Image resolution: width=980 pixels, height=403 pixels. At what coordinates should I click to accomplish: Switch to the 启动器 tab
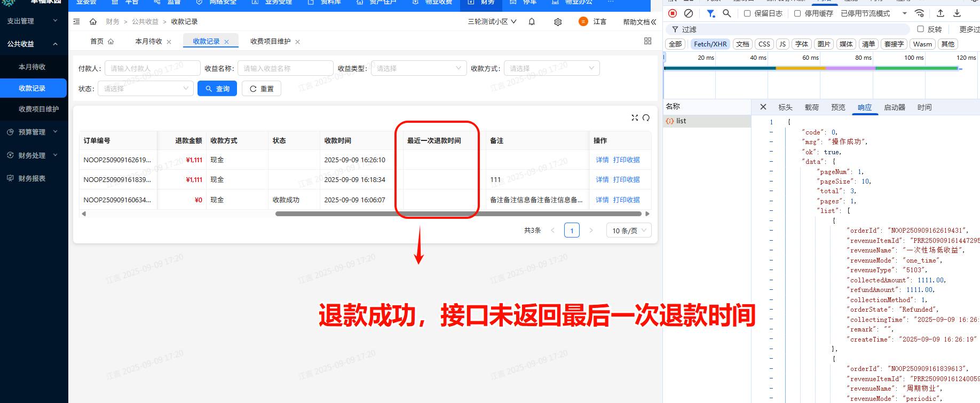point(895,107)
